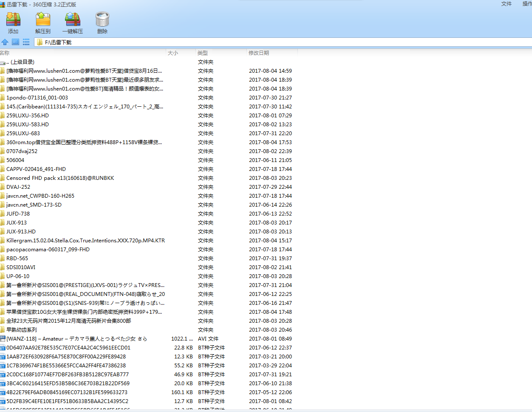This screenshot has height=412, width=532.
Task: Click the 22.8 KB size cell
Action: (x=184, y=348)
